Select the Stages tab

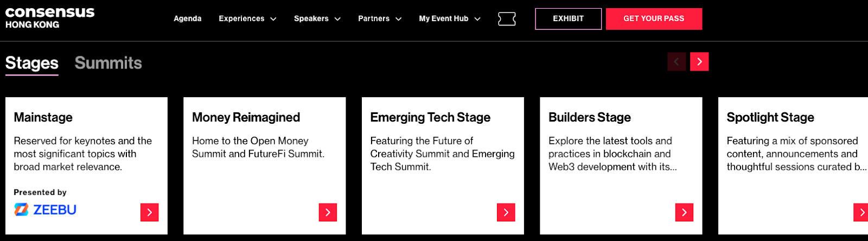31,63
